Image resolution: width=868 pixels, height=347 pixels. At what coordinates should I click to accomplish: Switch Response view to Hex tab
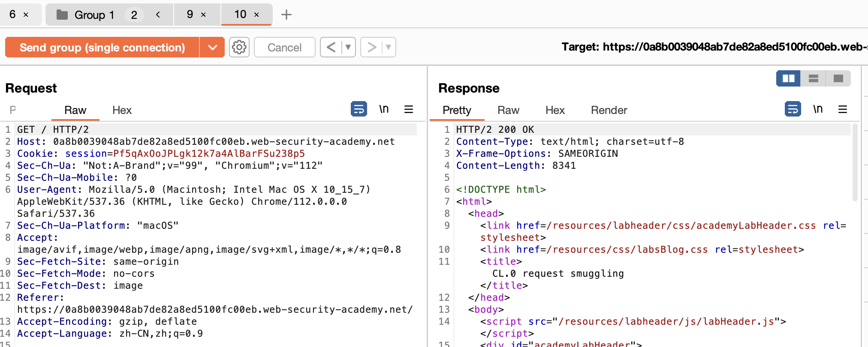(555, 110)
